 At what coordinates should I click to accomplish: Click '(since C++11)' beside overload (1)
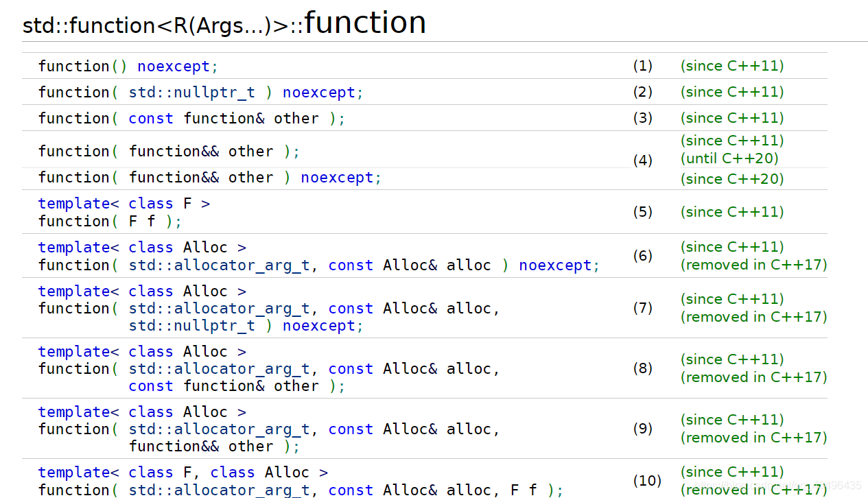coord(732,66)
